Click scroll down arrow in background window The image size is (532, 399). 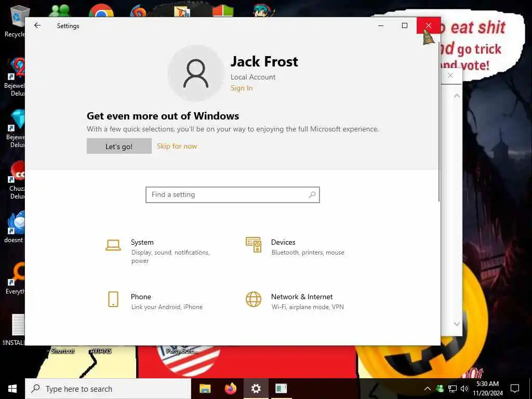[457, 324]
